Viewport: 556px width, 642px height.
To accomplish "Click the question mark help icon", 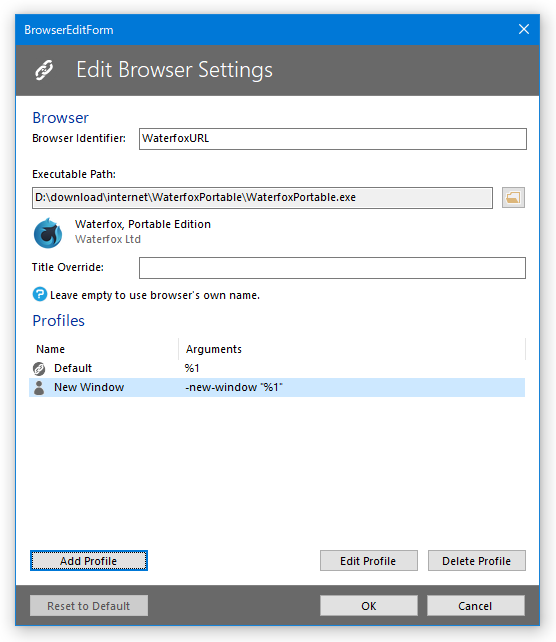I will point(40,294).
